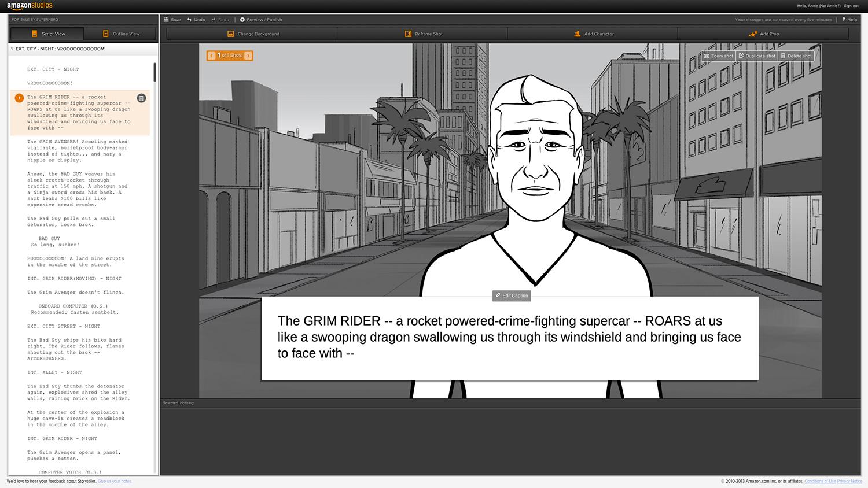
Task: Click Undo in the toolbar
Action: tap(196, 20)
